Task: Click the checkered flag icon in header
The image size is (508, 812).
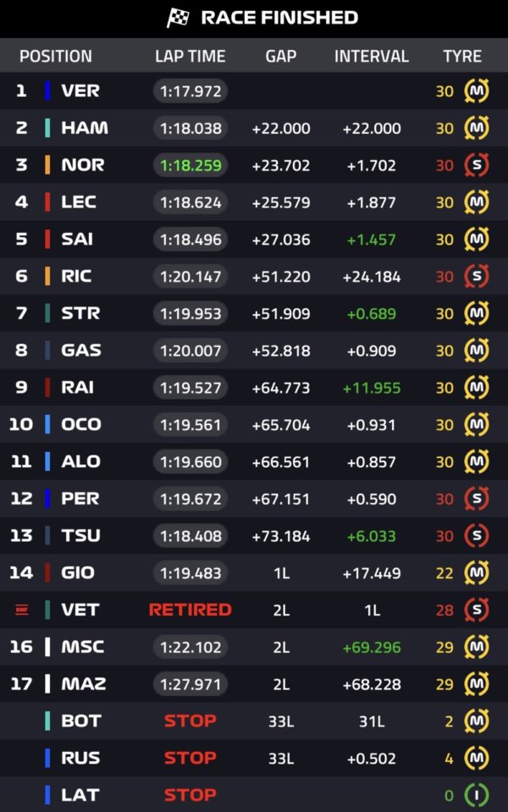Action: 178,18
